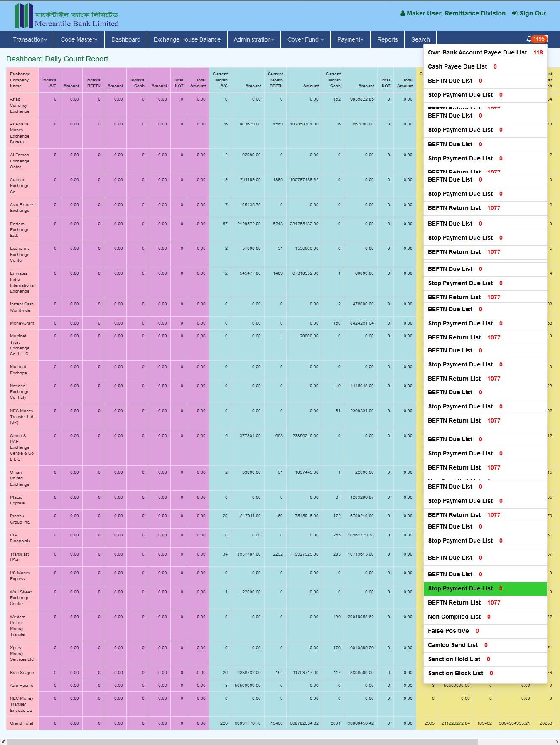Select the Oman & UAE Exchange Centre row
The image size is (560, 745).
tap(22, 447)
